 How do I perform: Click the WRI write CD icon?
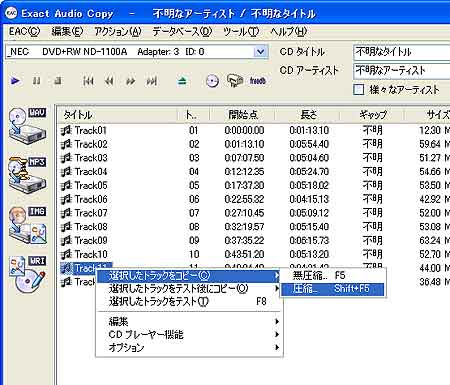[x=27, y=274]
